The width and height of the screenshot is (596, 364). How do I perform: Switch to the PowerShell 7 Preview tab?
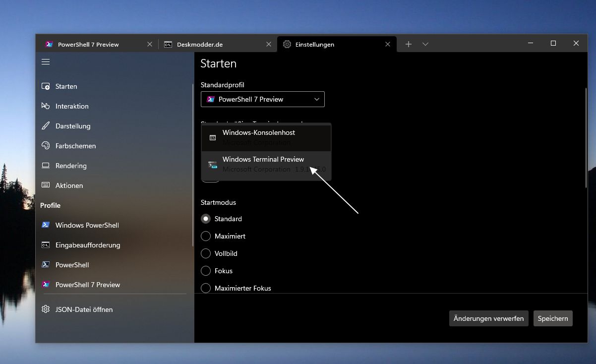(x=98, y=44)
